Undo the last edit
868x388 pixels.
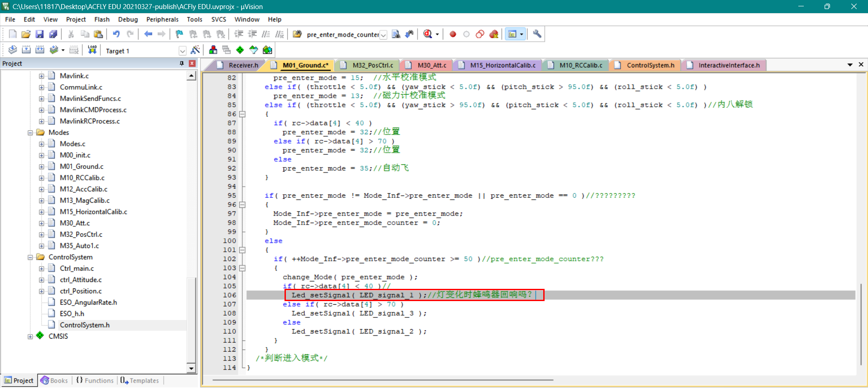[x=116, y=34]
